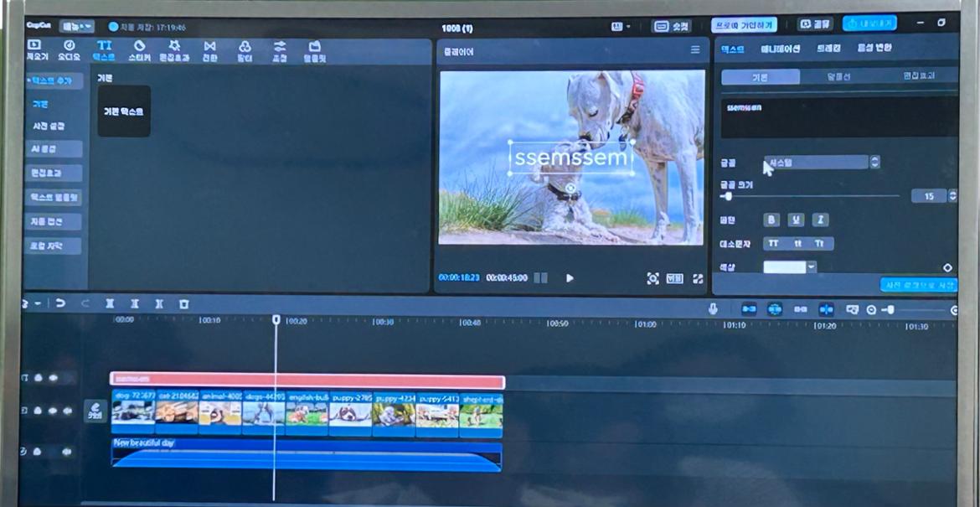Toggle Underline formatting for the text
The image size is (980, 507).
click(x=796, y=220)
